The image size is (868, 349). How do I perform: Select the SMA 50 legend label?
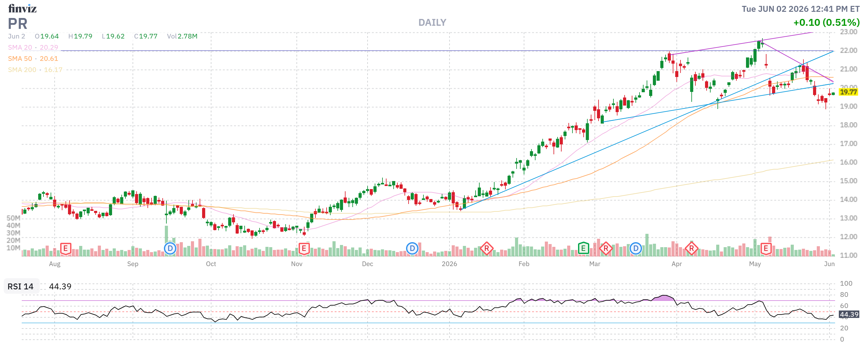[x=20, y=59]
